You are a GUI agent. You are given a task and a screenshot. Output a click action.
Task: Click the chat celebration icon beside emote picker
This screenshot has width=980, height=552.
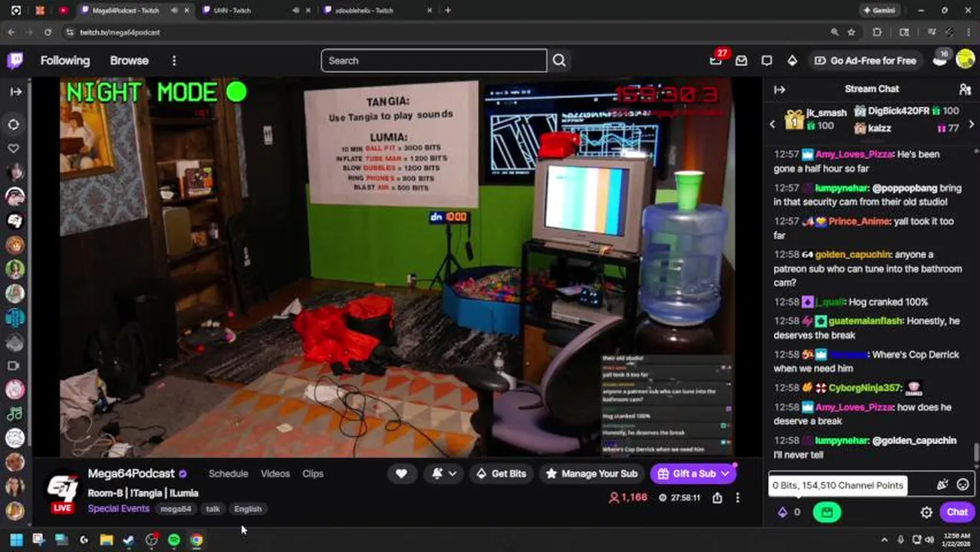(x=942, y=485)
